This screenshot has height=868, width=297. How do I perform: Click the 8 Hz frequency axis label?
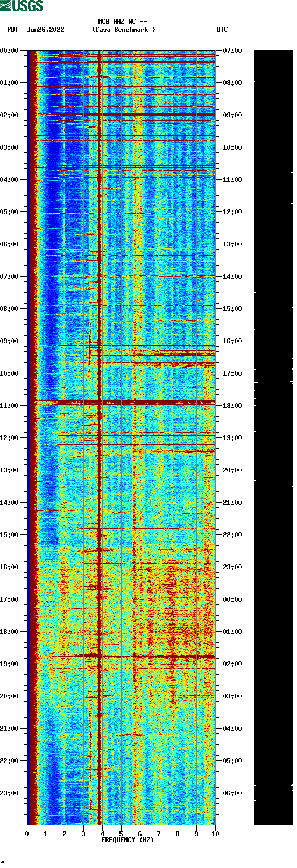178,834
